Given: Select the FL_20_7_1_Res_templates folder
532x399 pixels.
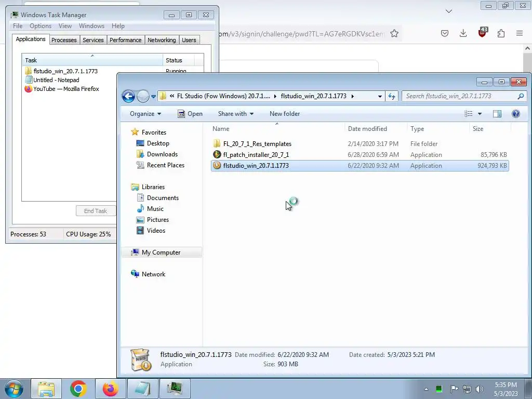Looking at the screenshot, I should coord(257,144).
